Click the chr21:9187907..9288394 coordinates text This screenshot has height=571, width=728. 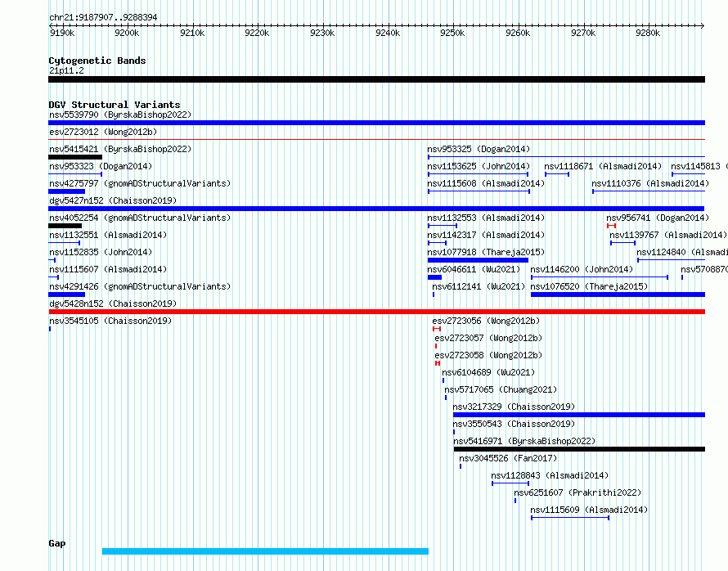tap(103, 17)
